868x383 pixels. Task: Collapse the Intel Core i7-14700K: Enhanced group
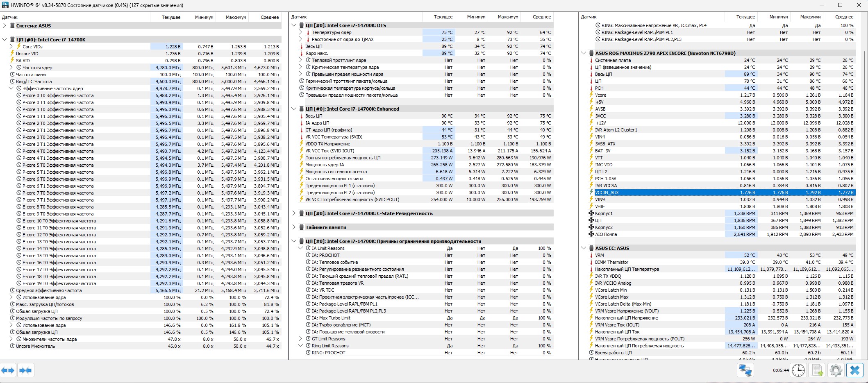pos(294,109)
